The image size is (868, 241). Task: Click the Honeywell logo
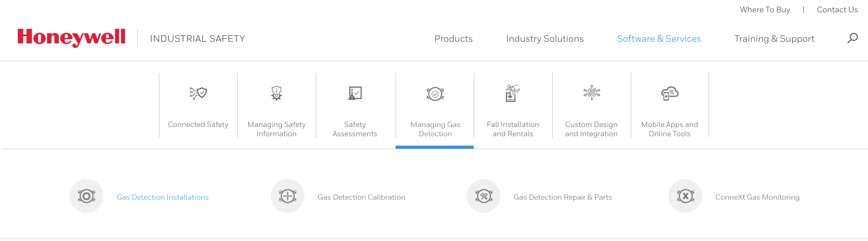(x=71, y=37)
